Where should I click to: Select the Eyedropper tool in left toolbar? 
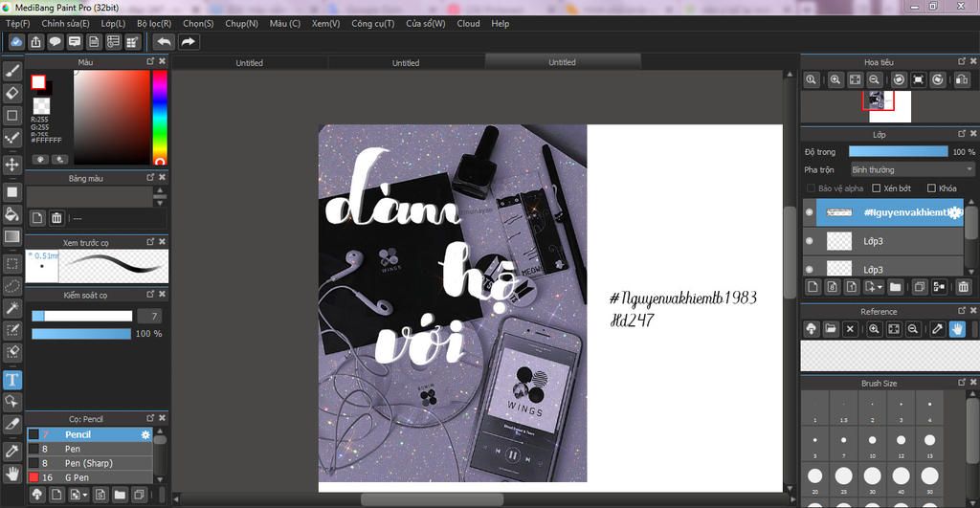pyautogui.click(x=11, y=452)
